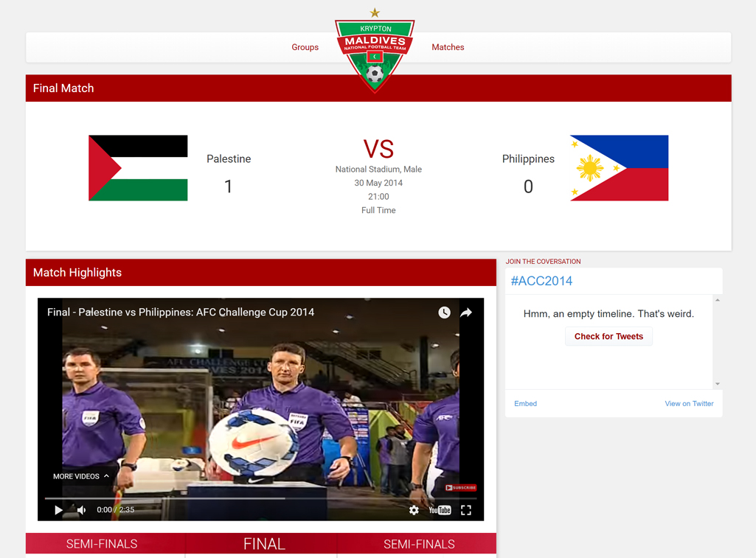Open video settings gear icon

pyautogui.click(x=414, y=510)
